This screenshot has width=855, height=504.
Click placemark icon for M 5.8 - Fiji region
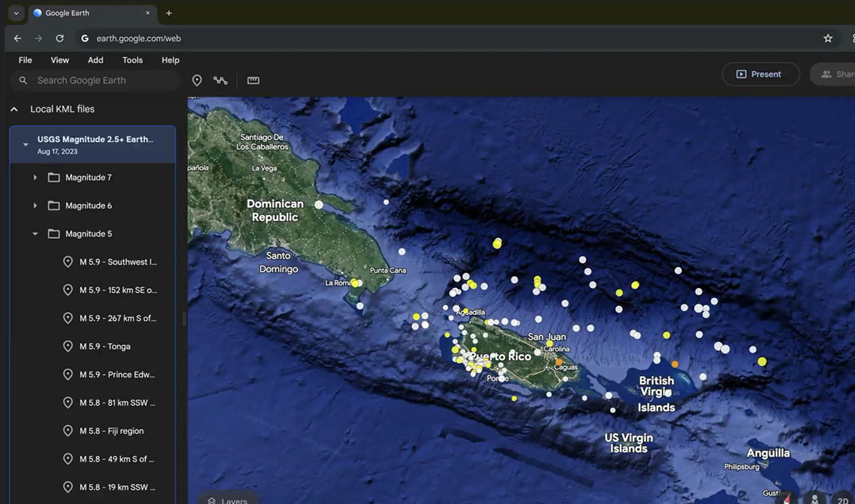click(x=68, y=431)
